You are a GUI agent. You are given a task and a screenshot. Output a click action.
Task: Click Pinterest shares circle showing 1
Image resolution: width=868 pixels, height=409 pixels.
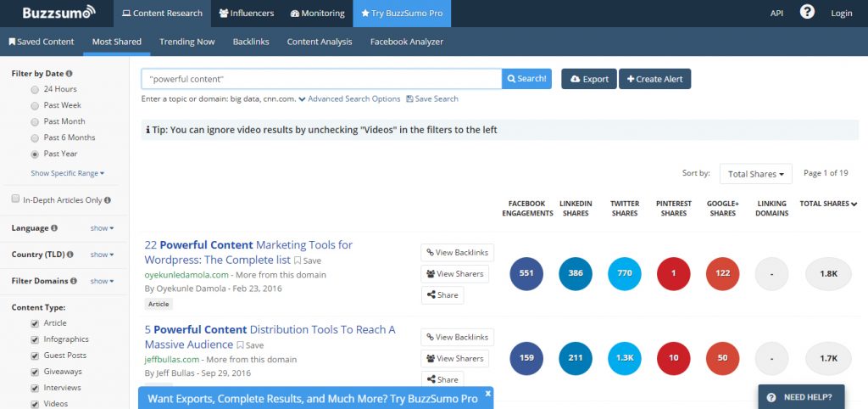click(x=674, y=274)
